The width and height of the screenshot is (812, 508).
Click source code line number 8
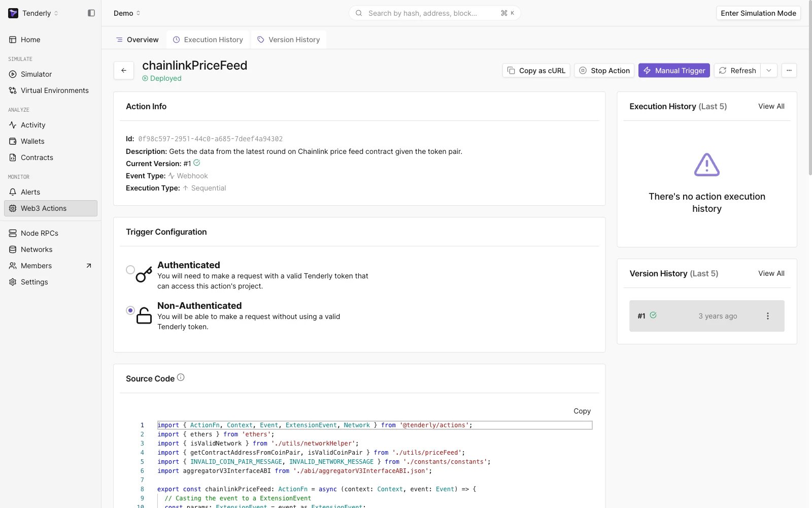click(142, 489)
